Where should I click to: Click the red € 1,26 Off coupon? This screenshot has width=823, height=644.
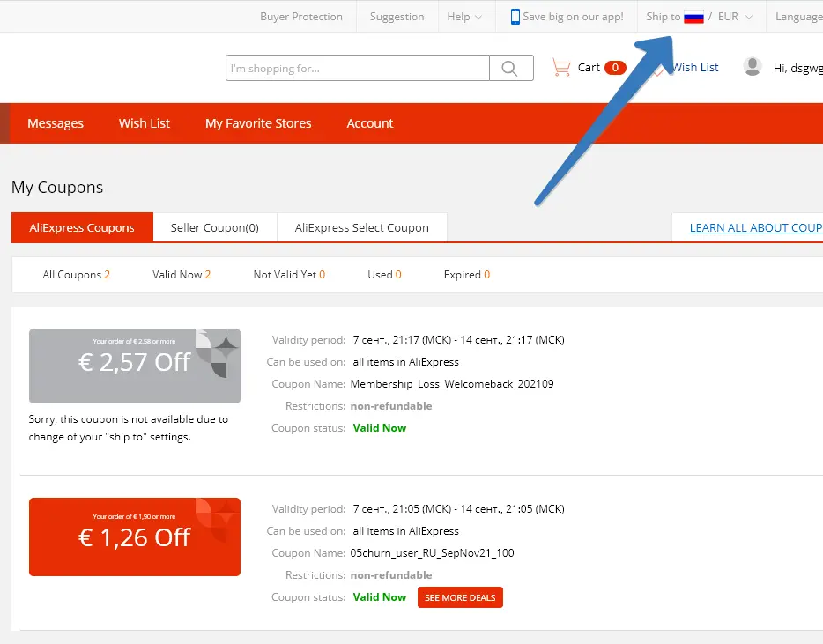[134, 537]
